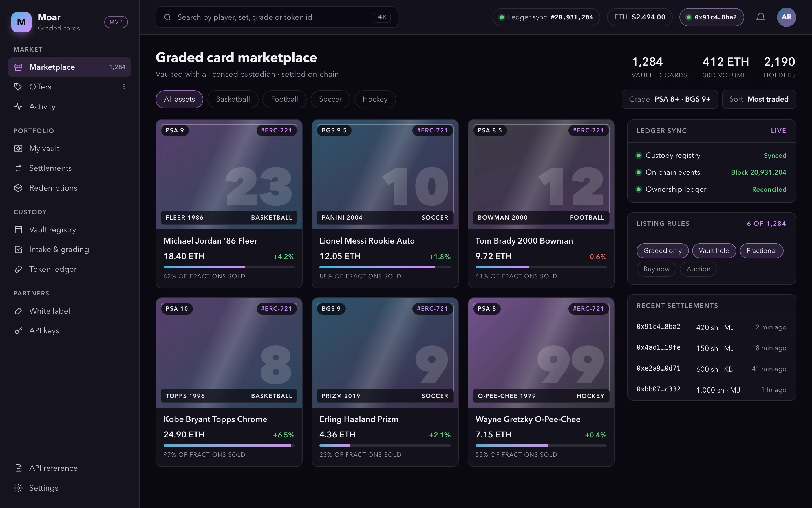Click the Vault registry table icon
Viewport: 812px width, 508px height.
click(18, 229)
